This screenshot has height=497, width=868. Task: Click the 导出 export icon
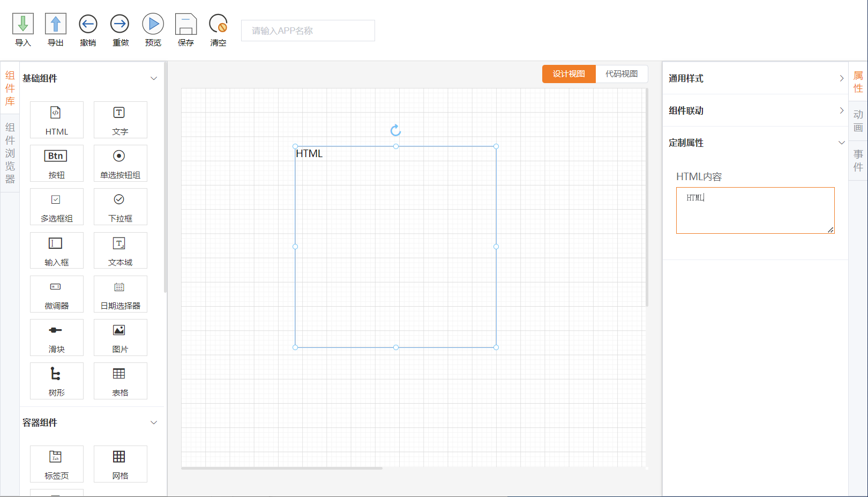pos(56,24)
